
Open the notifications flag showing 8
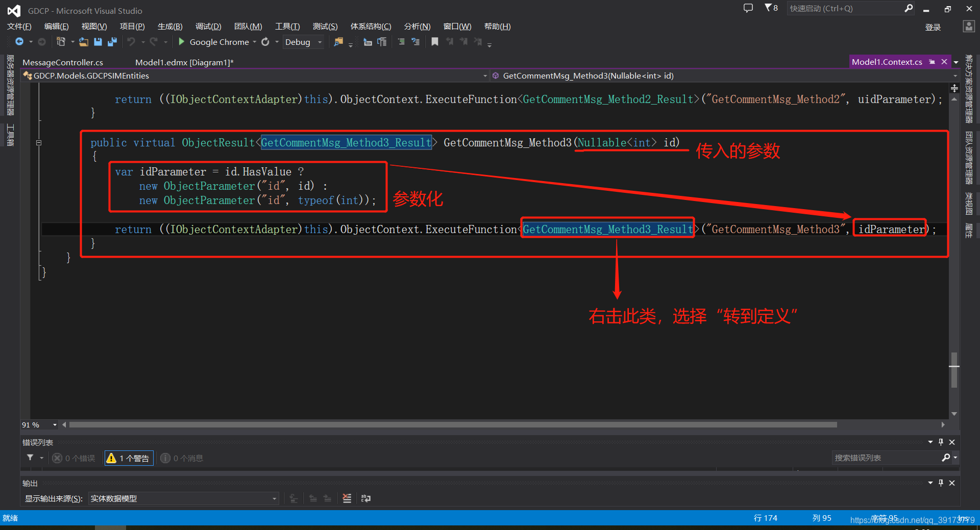point(771,8)
